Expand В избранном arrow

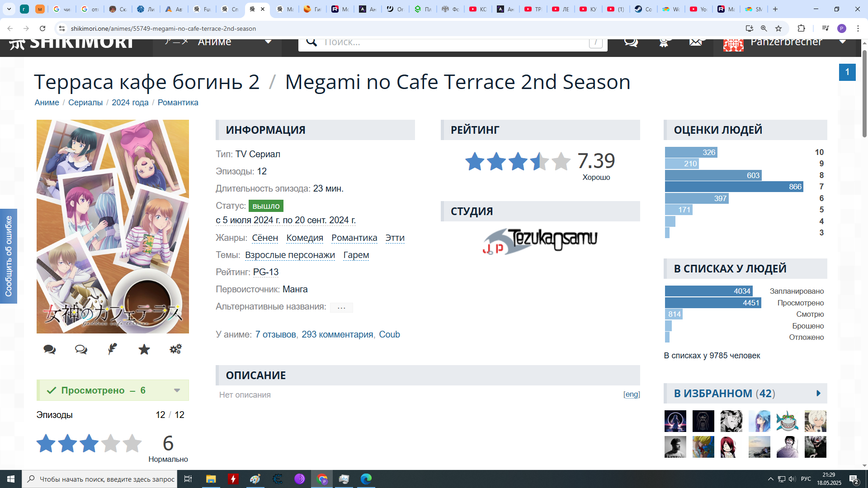pos(818,394)
